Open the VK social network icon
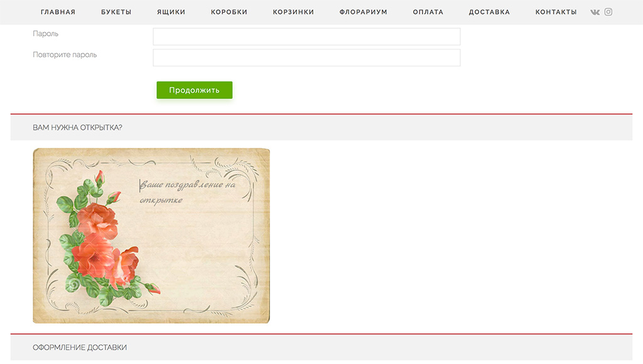This screenshot has height=364, width=643. pyautogui.click(x=595, y=13)
